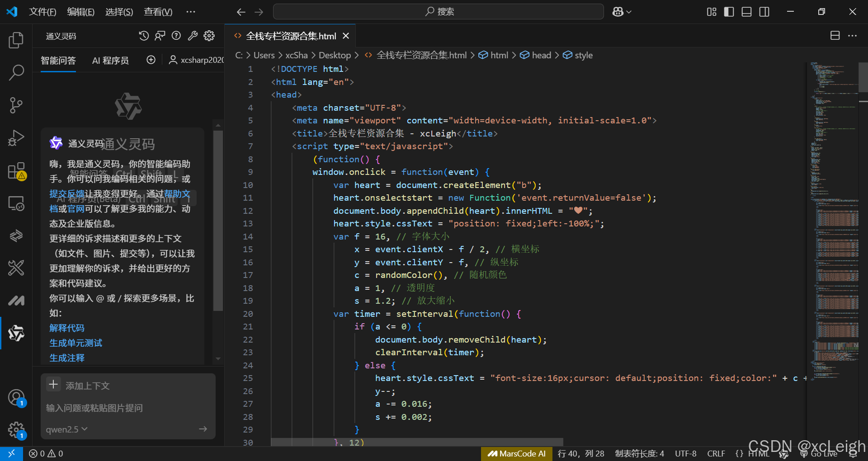Open the Source Control view

coord(16,105)
